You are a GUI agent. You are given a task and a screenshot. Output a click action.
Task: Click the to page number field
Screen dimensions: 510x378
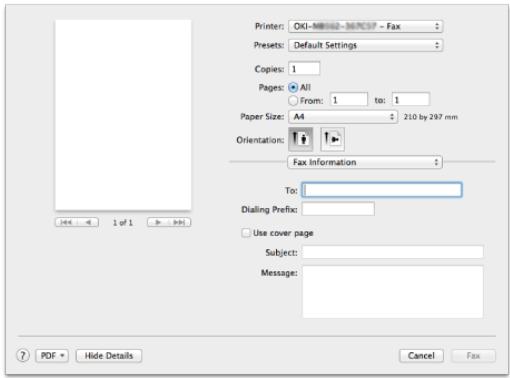click(411, 100)
